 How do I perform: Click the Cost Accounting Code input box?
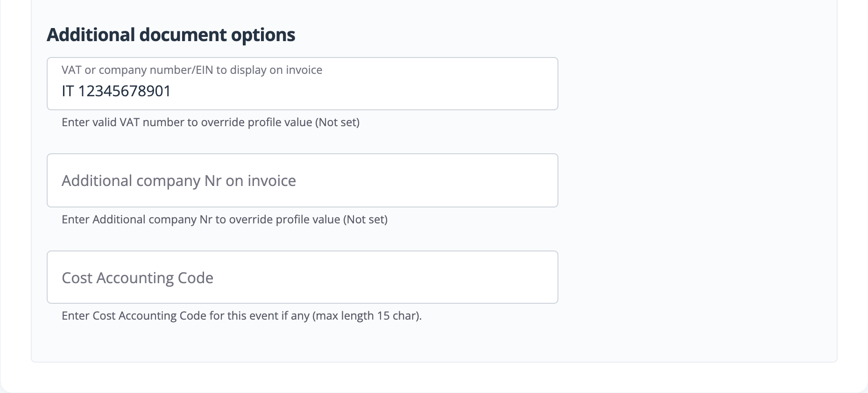coord(302,277)
